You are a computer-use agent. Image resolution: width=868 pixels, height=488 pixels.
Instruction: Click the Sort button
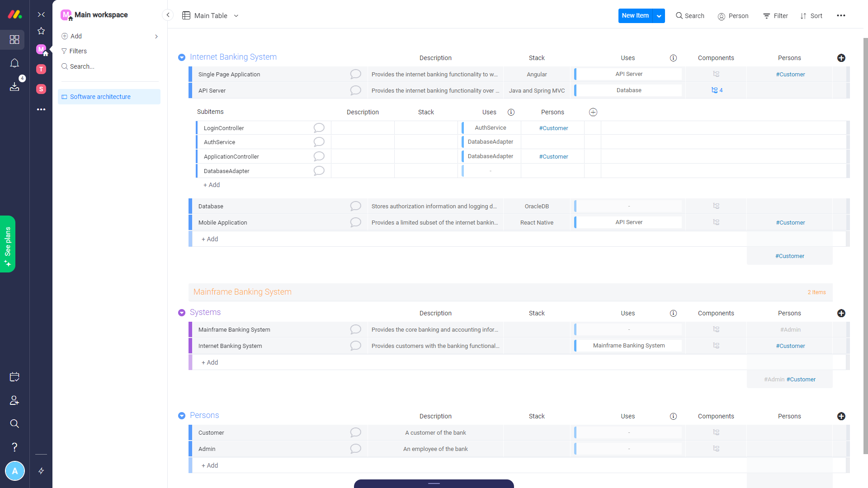(x=811, y=16)
